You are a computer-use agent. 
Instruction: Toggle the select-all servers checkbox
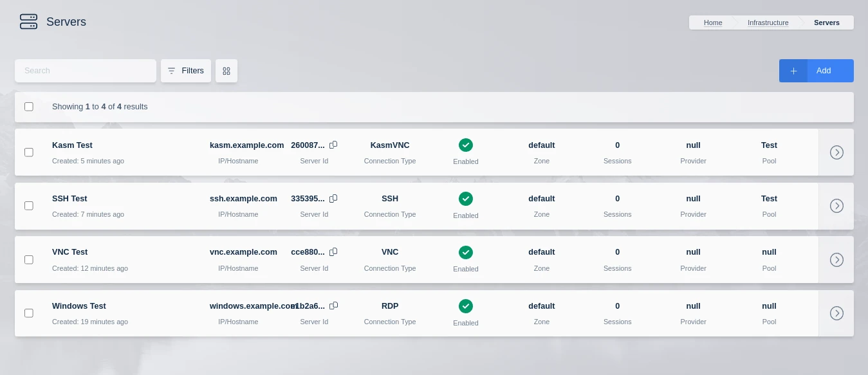[x=29, y=107]
